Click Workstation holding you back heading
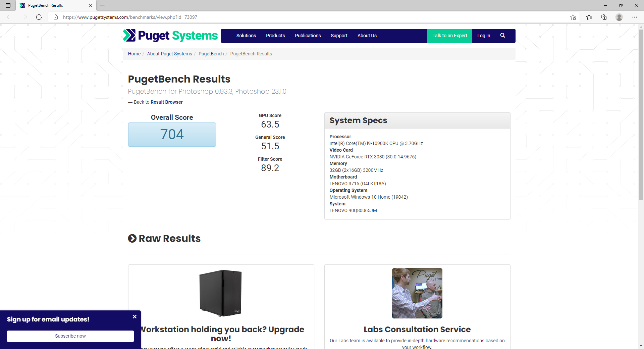The width and height of the screenshot is (644, 349). [221, 334]
